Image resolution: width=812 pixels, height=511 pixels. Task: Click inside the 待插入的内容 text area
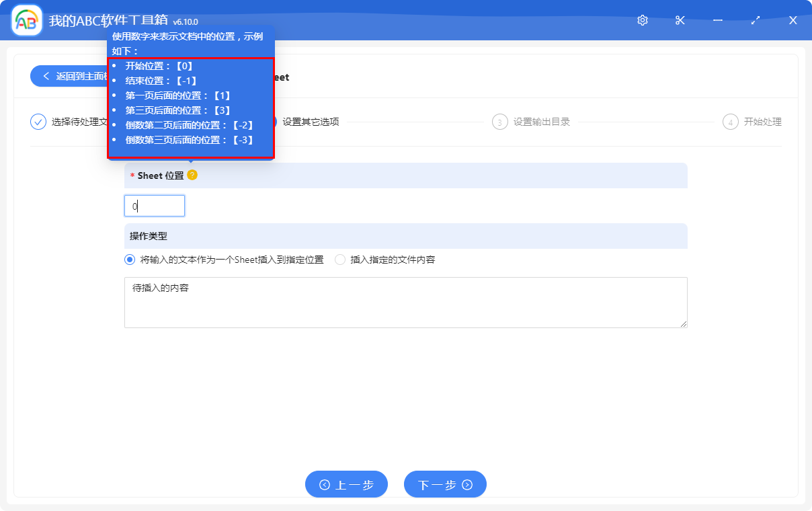point(405,303)
